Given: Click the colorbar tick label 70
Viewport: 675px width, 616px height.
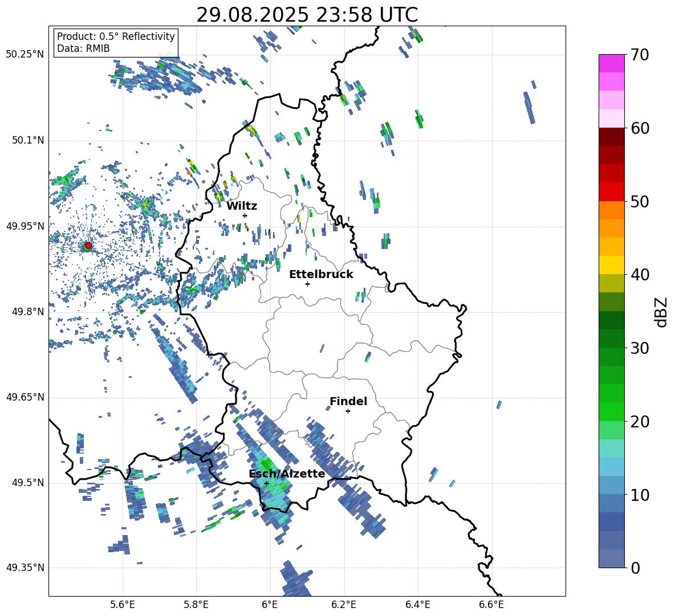Looking at the screenshot, I should pos(640,55).
